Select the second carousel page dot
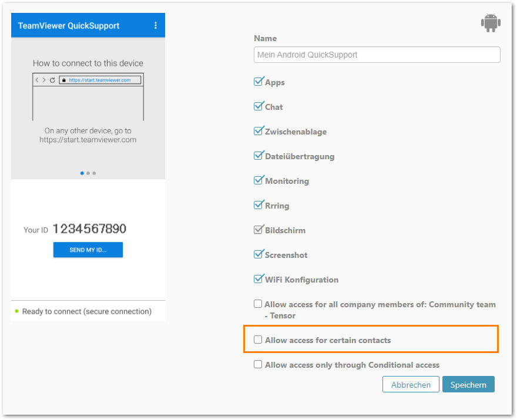The width and height of the screenshot is (517, 420). click(88, 173)
